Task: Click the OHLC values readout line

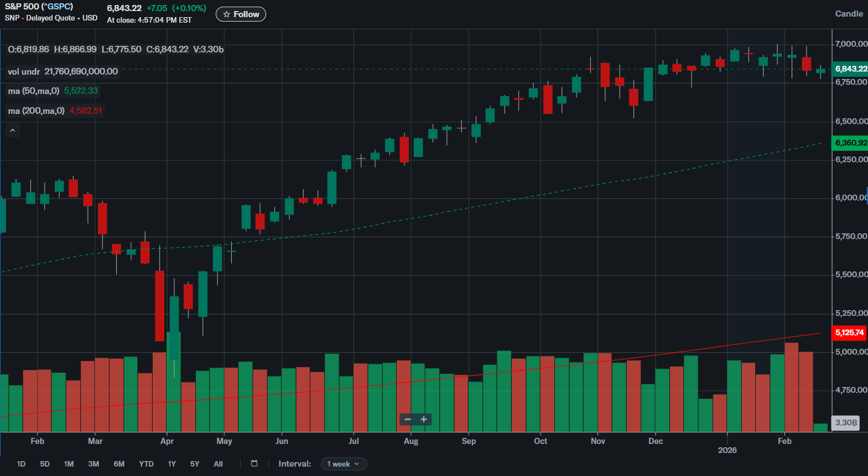Action: click(x=116, y=49)
